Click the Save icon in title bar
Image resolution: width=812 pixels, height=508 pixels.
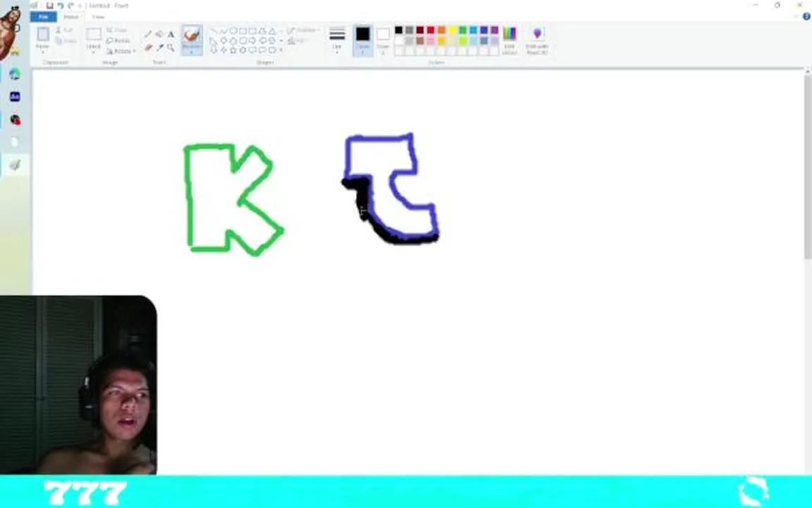click(50, 5)
